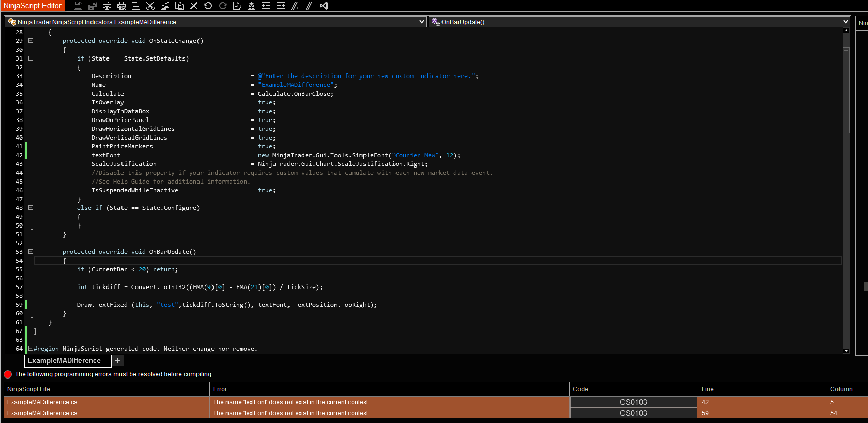The image size is (868, 423).
Task: Click the CS0103 code button for line 42
Action: point(633,402)
